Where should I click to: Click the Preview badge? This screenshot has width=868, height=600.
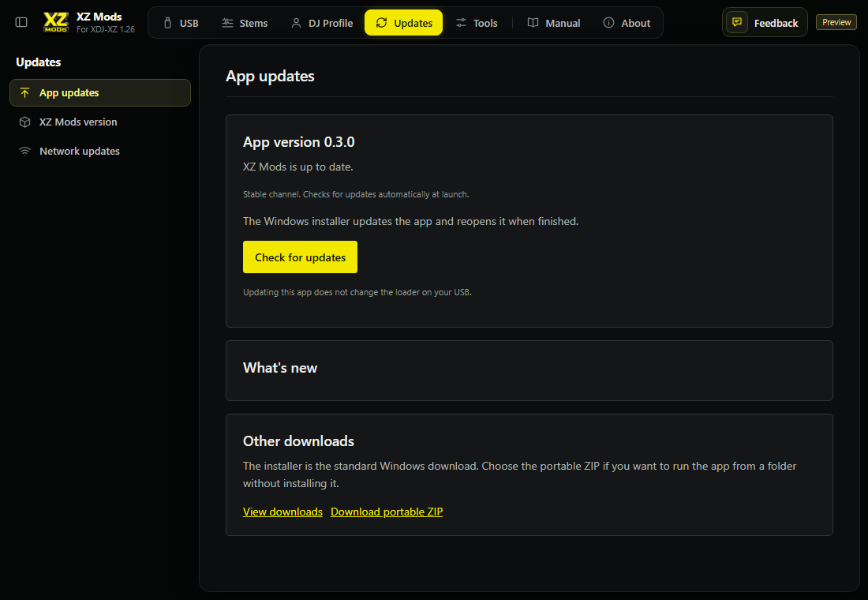tap(836, 22)
